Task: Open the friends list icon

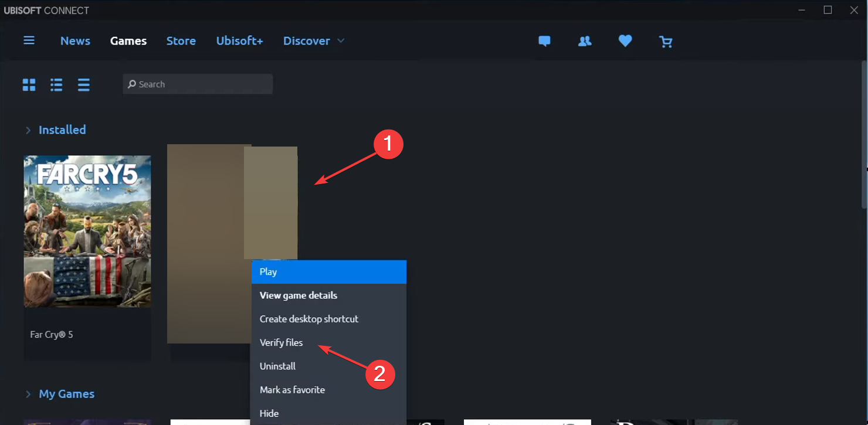Action: (585, 41)
